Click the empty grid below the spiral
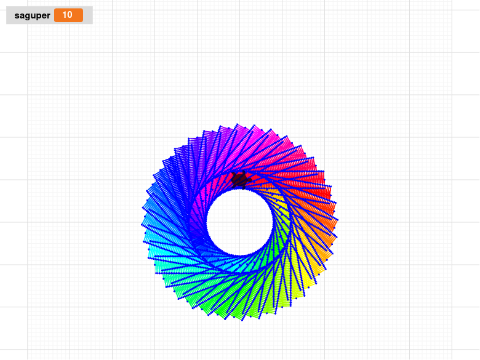The image size is (480, 360). point(240,338)
